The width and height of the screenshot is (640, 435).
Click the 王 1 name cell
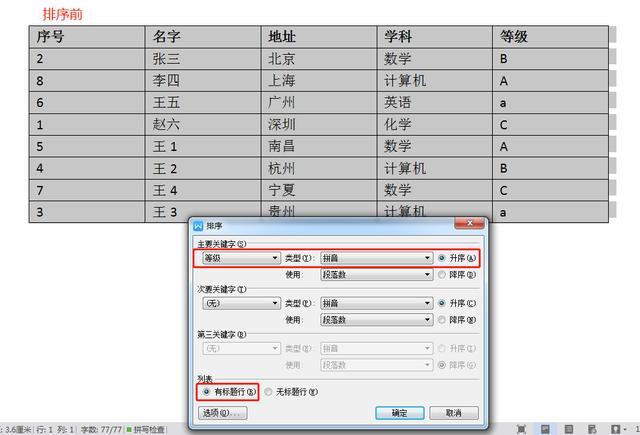(203, 146)
